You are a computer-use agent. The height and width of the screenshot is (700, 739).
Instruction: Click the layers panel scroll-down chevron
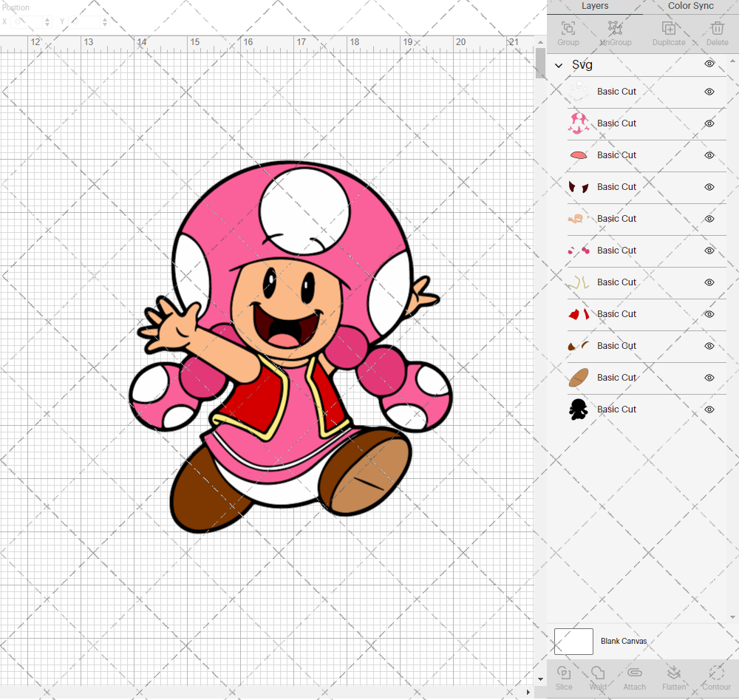tap(733, 617)
